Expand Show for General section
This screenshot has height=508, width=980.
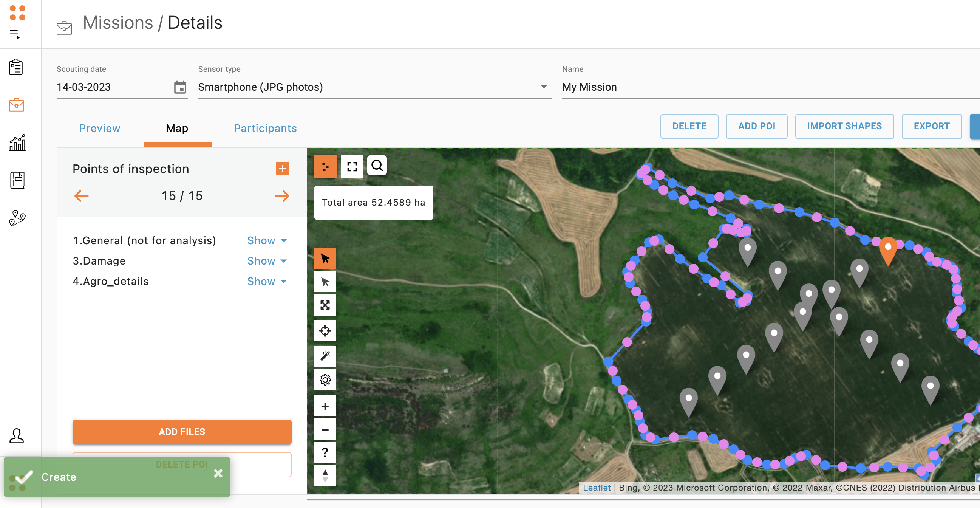coord(266,240)
